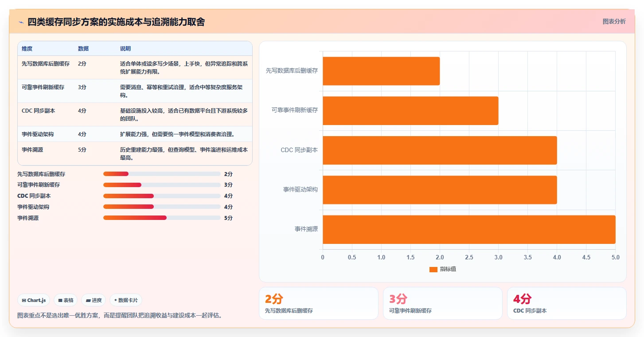644x337 pixels.
Task: Click the 2.5 tick on the chart axis
Action: click(469, 257)
